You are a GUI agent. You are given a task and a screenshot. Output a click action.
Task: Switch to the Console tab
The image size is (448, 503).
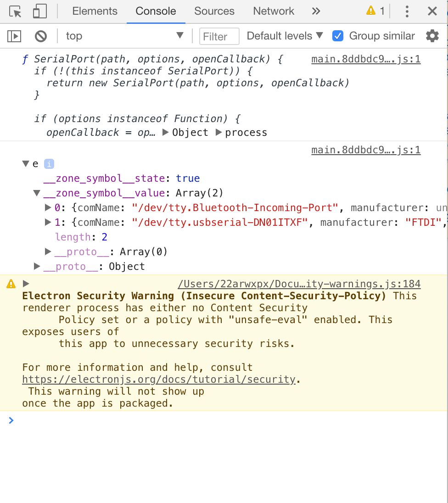tap(156, 11)
